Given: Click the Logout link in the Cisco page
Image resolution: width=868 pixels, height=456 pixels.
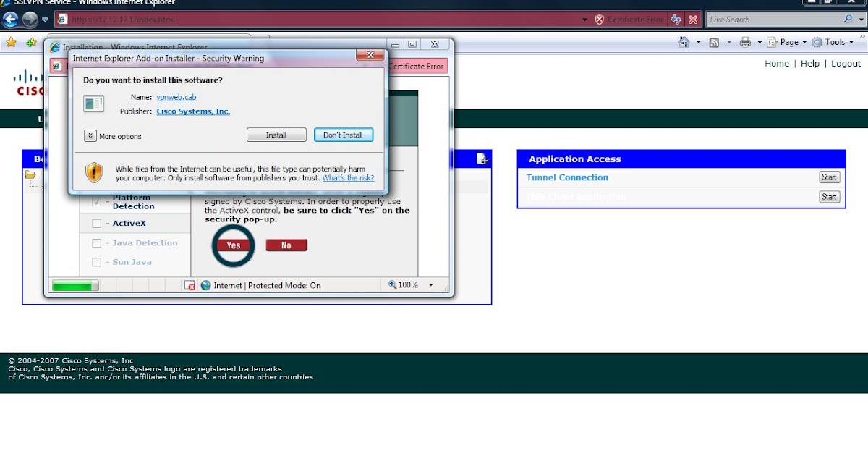Looking at the screenshot, I should [x=846, y=64].
